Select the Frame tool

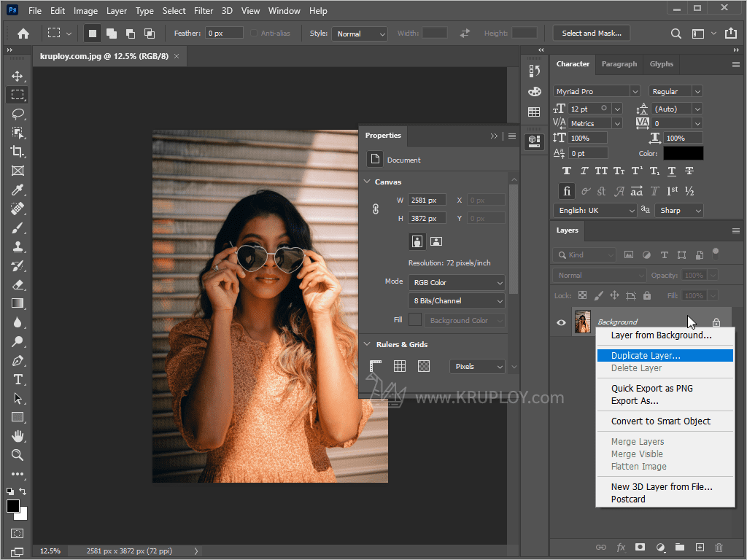[18, 171]
